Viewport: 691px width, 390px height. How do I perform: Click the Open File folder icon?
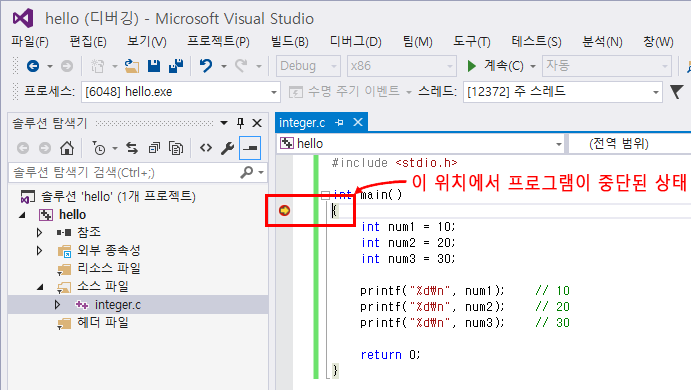[131, 66]
